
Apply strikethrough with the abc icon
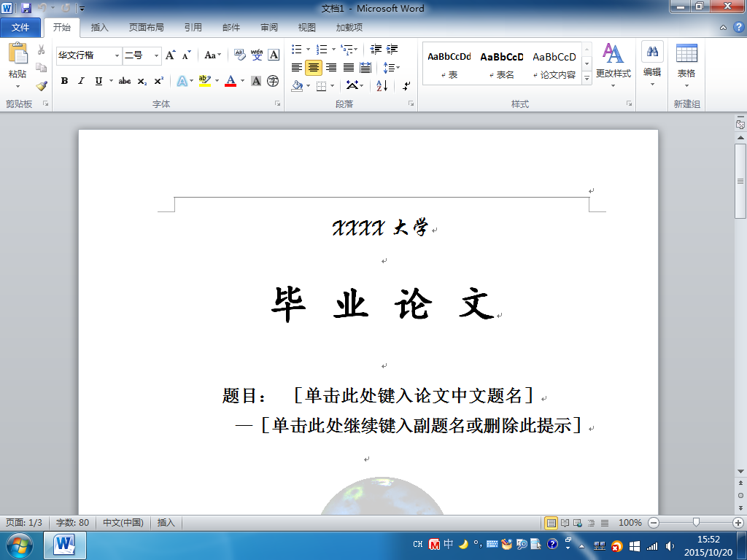(x=125, y=81)
